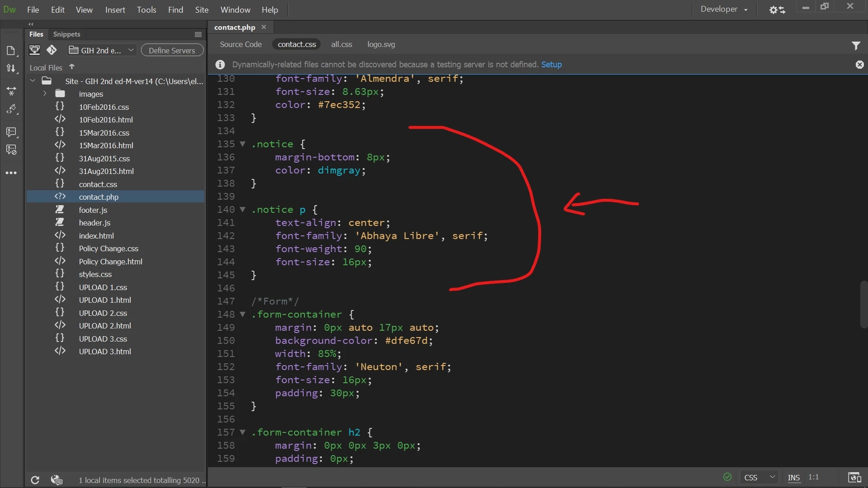Open the GIH 2nd ed site dropdown
This screenshot has width=868, height=488.
coord(102,50)
